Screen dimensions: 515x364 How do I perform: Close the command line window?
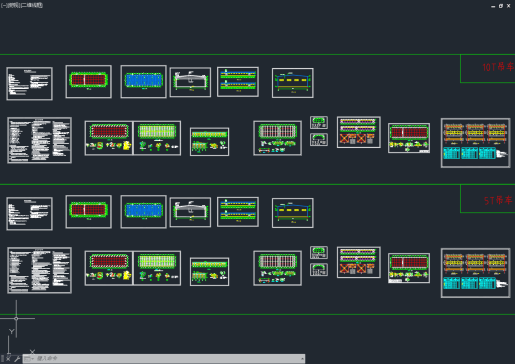pos(8,359)
